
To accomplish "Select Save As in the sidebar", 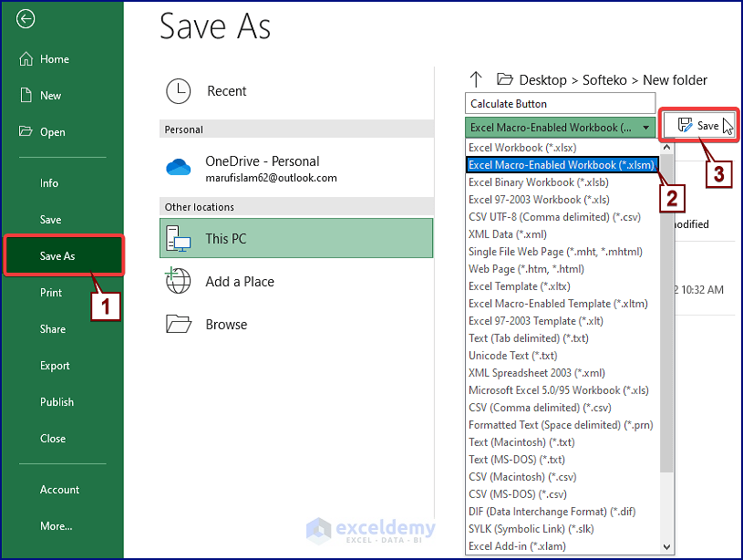I will 64,255.
